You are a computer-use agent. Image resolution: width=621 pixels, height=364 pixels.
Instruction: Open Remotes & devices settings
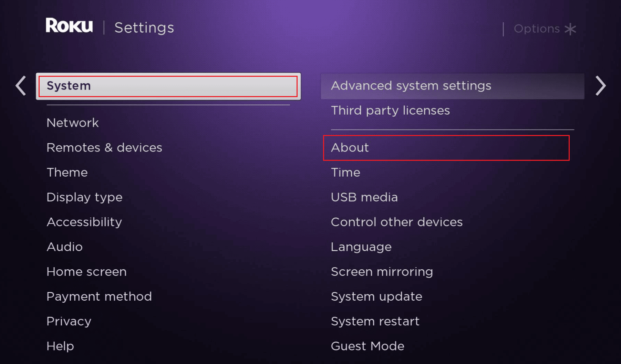click(104, 148)
